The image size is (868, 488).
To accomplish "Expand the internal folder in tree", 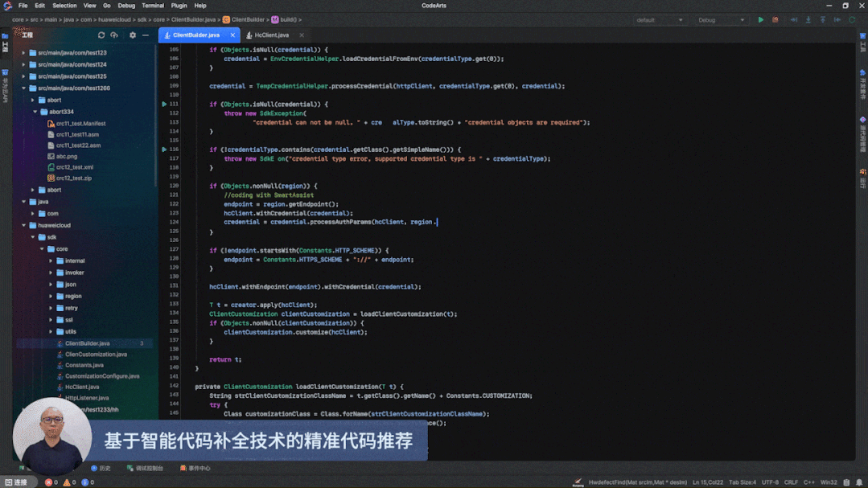I will [51, 261].
